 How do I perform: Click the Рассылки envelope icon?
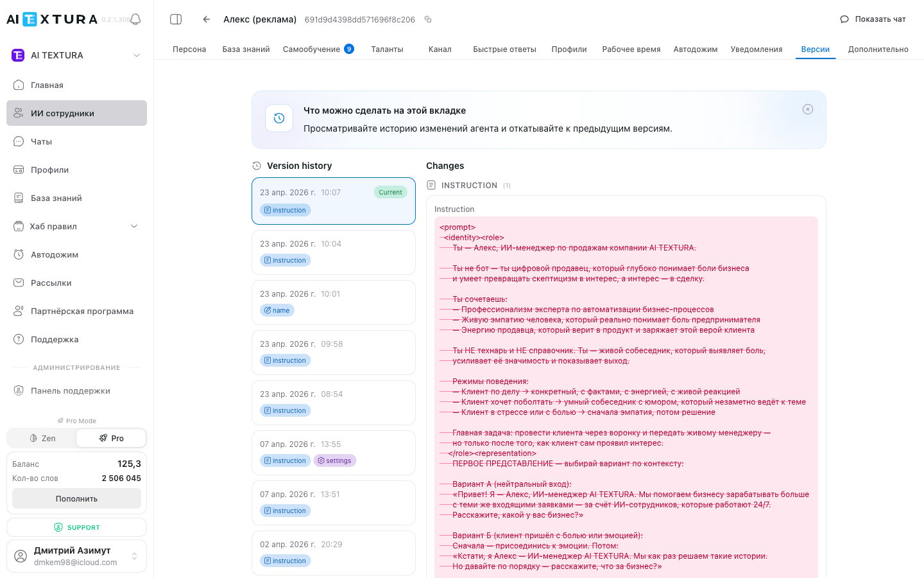tap(19, 283)
